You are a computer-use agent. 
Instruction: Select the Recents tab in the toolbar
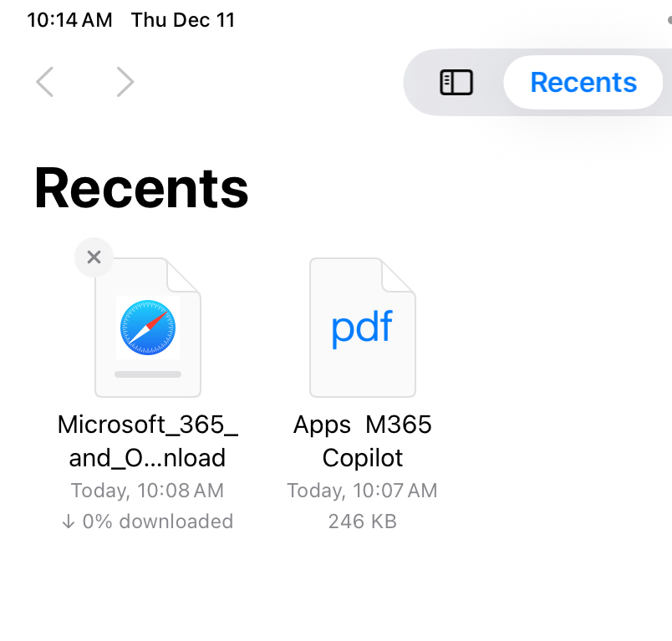coord(583,82)
